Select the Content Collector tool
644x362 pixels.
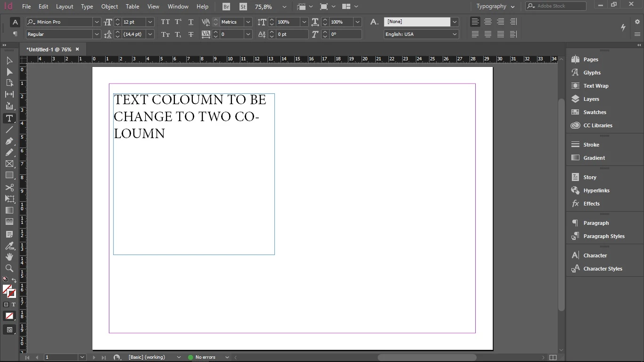pyautogui.click(x=9, y=106)
